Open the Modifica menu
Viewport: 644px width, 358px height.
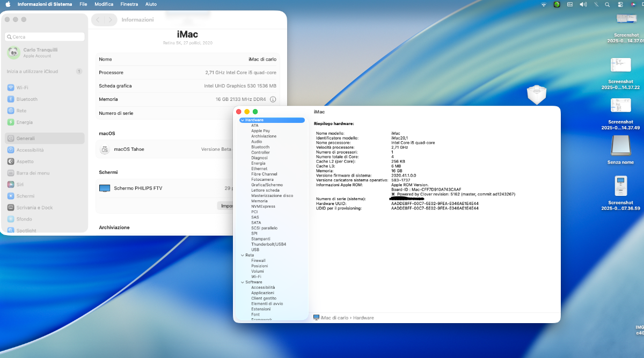coord(104,4)
